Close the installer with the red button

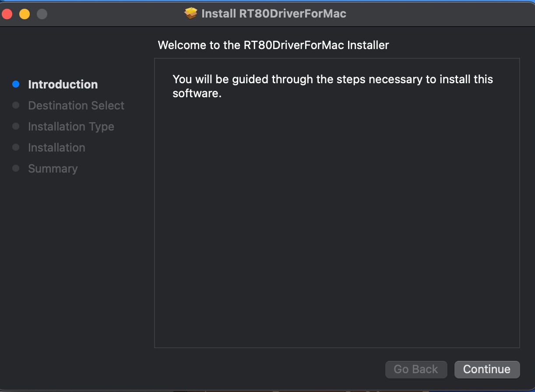tap(7, 14)
